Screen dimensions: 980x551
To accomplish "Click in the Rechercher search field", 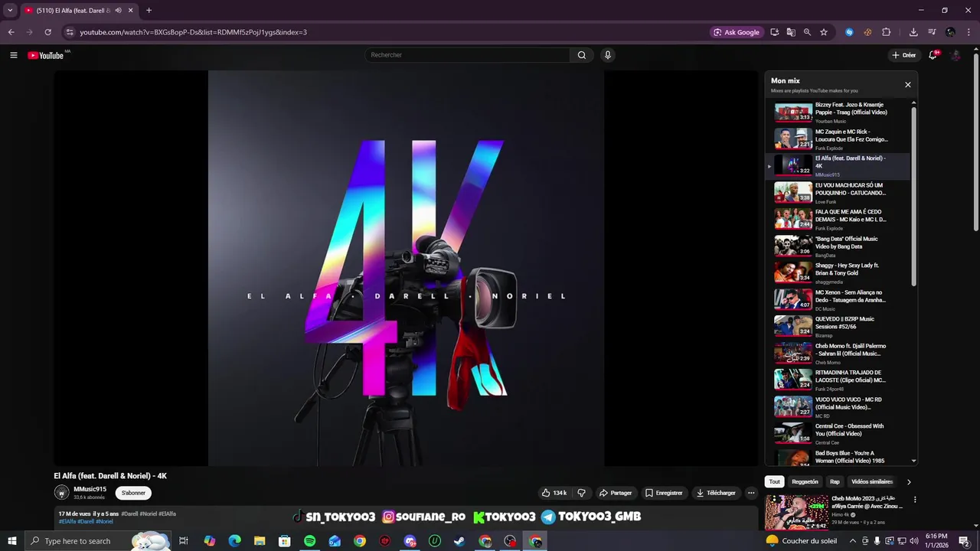I will pos(467,55).
